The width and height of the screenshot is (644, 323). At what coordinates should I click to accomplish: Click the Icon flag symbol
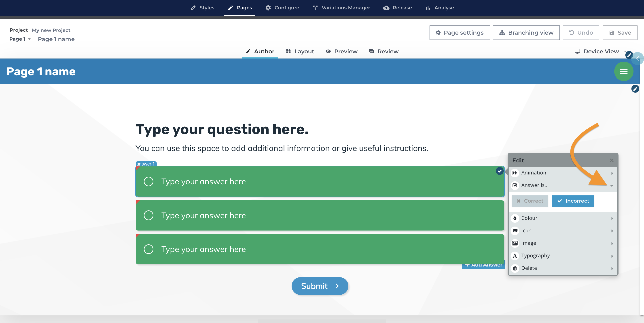point(515,231)
